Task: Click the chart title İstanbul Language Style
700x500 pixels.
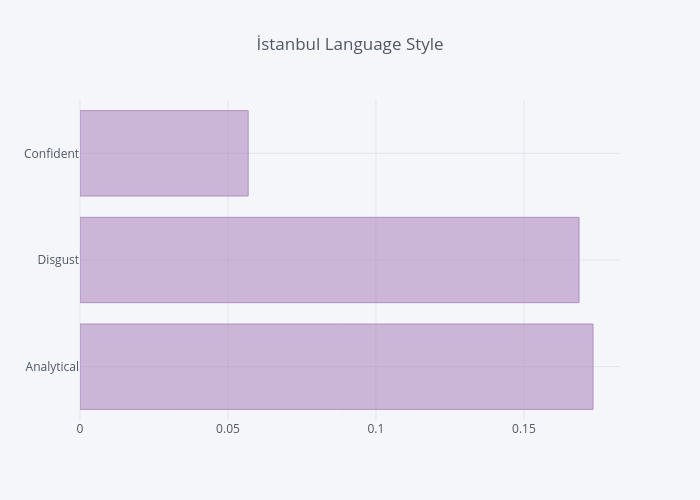Action: click(x=349, y=45)
